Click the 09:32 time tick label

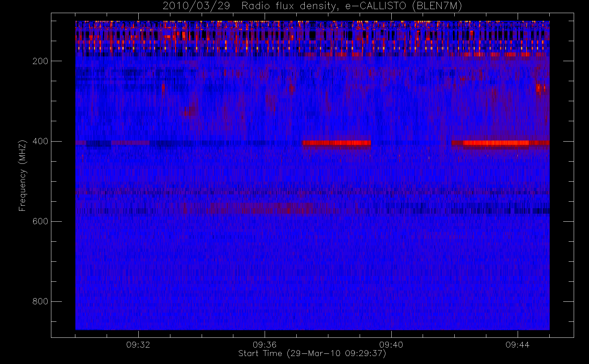(138, 345)
